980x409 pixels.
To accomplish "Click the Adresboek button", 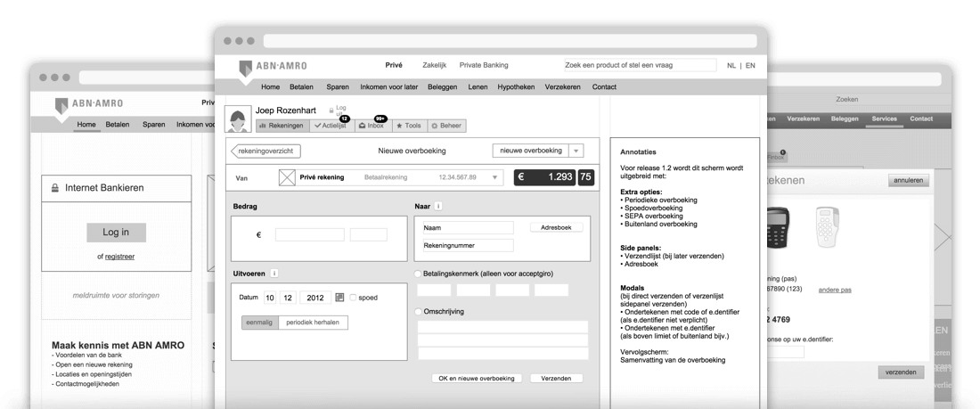I will coord(556,227).
